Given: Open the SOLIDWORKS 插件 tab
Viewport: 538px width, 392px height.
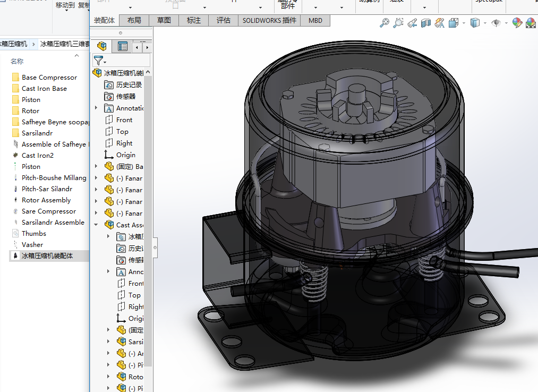Looking at the screenshot, I should point(269,20).
